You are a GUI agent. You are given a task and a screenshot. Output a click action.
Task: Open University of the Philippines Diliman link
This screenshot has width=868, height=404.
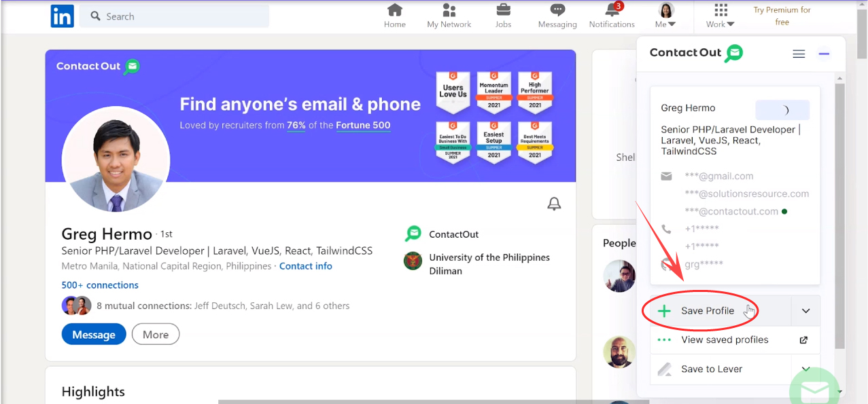coord(489,264)
